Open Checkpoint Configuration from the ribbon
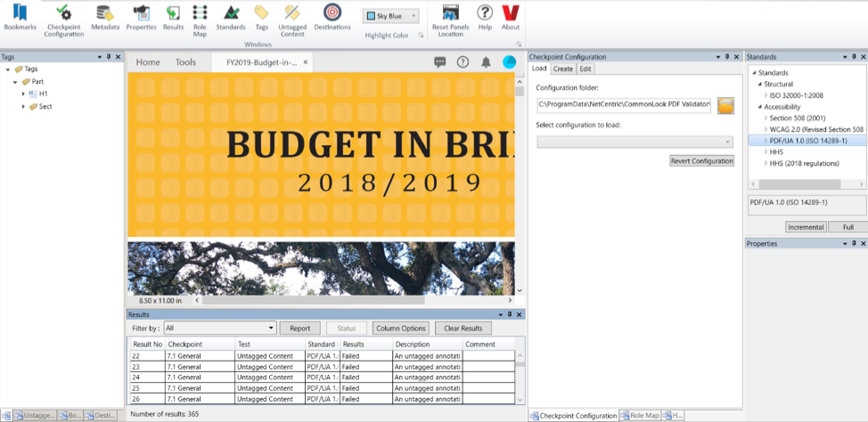This screenshot has height=422, width=868. point(64,20)
